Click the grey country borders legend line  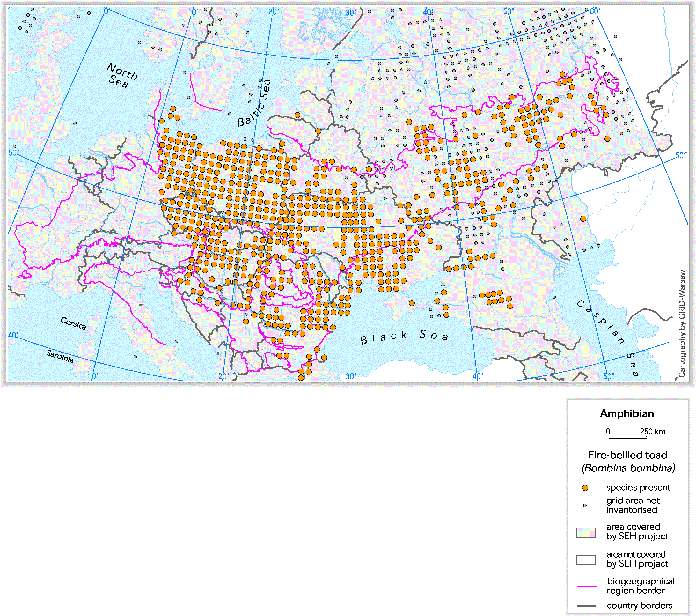(x=587, y=606)
